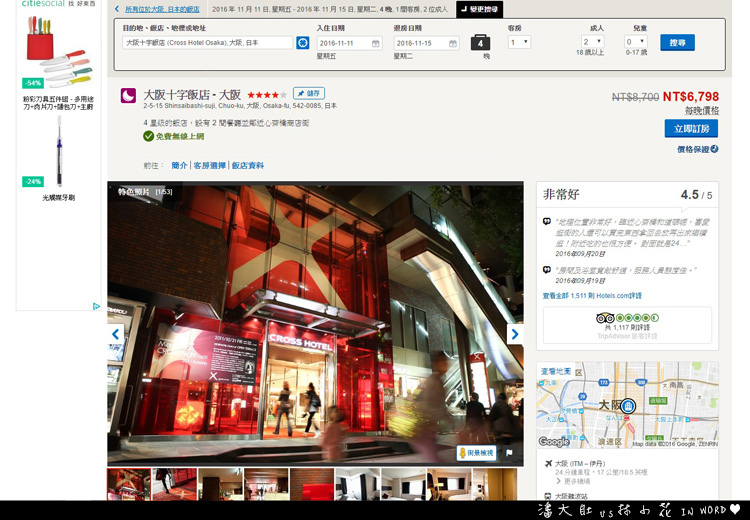Select the second thumbnail with red carpet
This screenshot has width=750, height=520.
[x=174, y=485]
